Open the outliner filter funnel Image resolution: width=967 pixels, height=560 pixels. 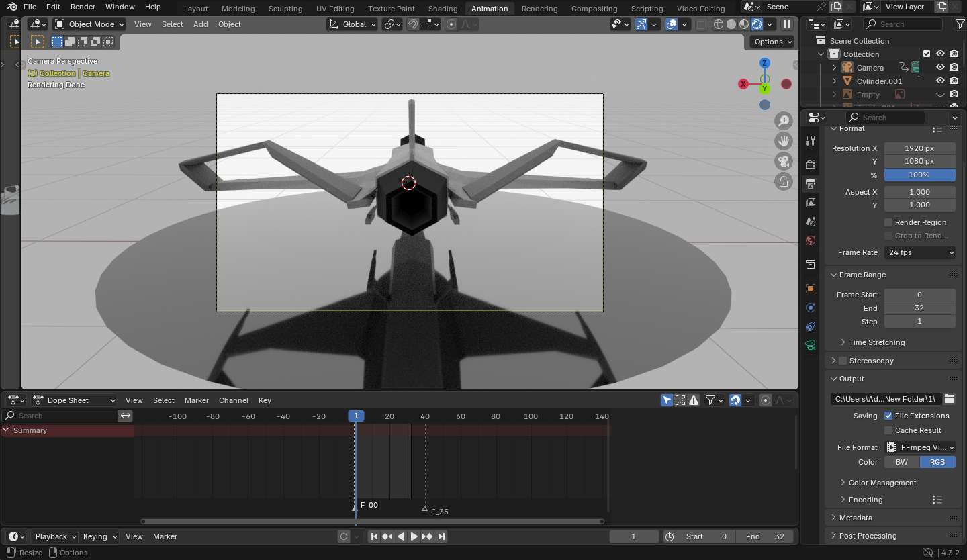pyautogui.click(x=960, y=24)
